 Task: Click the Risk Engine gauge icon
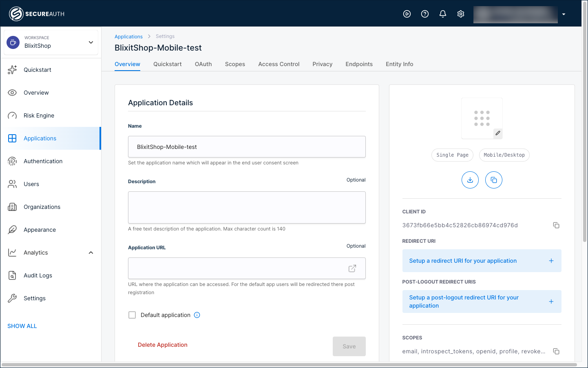12,115
